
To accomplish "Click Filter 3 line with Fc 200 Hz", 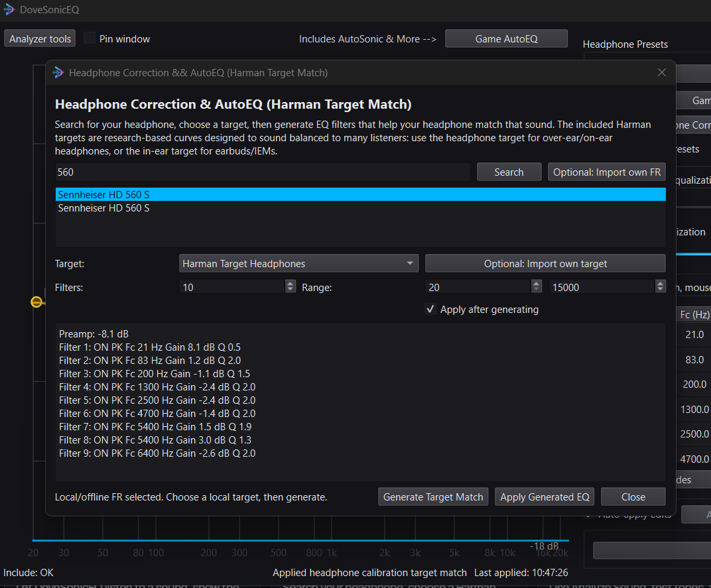I will (x=155, y=374).
